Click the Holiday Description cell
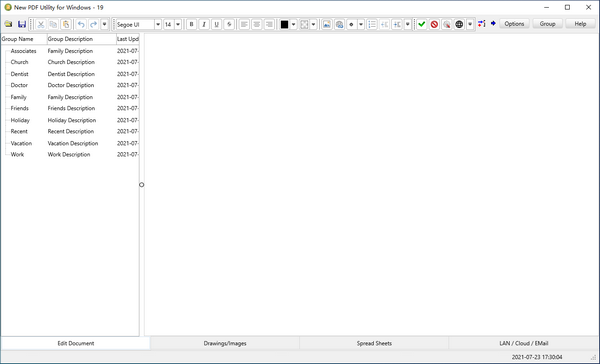Viewport: 600px width, 364px height. coord(72,120)
